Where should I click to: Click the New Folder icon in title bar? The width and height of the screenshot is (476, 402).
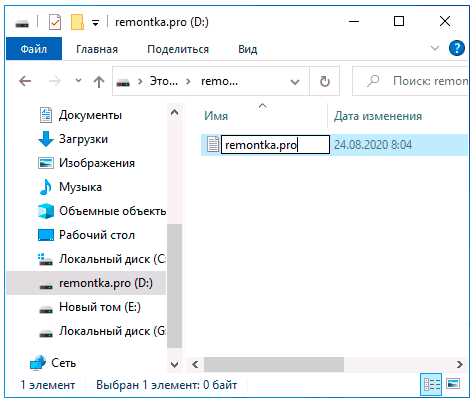coord(77,22)
